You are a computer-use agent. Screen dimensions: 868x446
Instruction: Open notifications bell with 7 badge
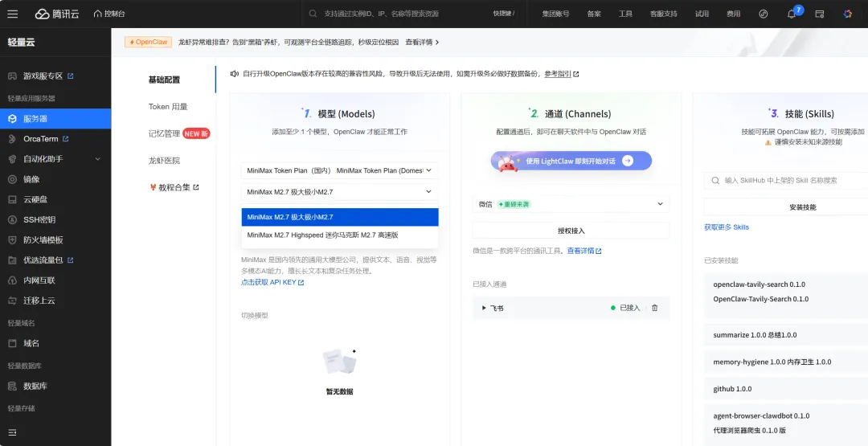tap(792, 14)
